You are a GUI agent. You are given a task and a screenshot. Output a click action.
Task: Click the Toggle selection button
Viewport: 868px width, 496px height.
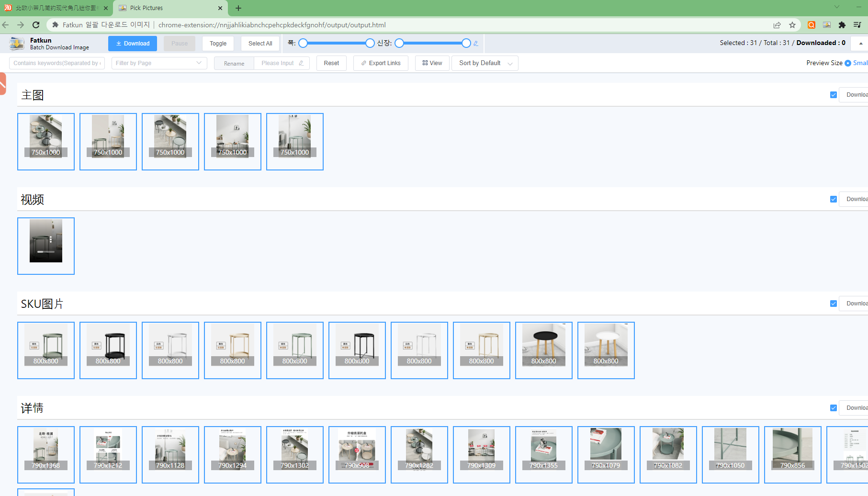(218, 44)
